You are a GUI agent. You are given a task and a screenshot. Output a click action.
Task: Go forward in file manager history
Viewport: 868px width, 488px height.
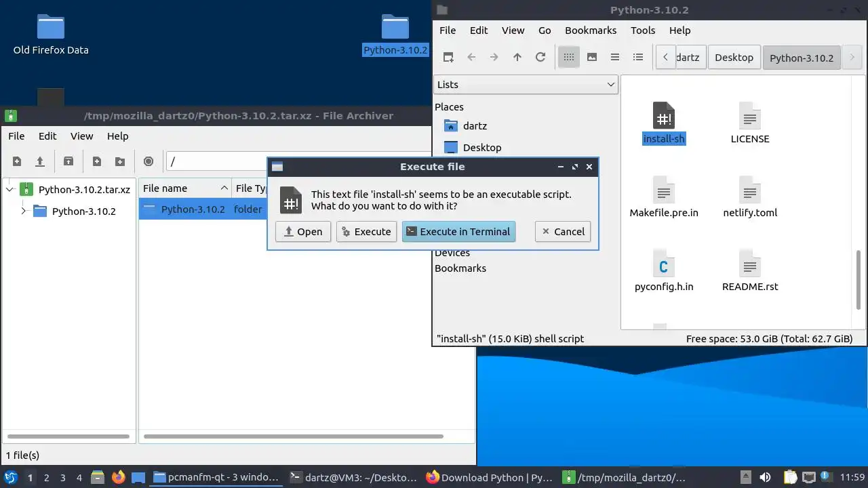tap(494, 58)
